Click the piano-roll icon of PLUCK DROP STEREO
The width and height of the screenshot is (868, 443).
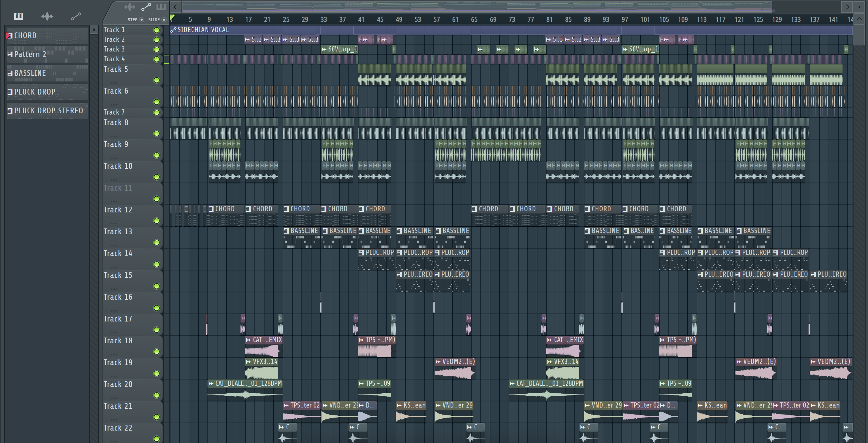pos(10,111)
